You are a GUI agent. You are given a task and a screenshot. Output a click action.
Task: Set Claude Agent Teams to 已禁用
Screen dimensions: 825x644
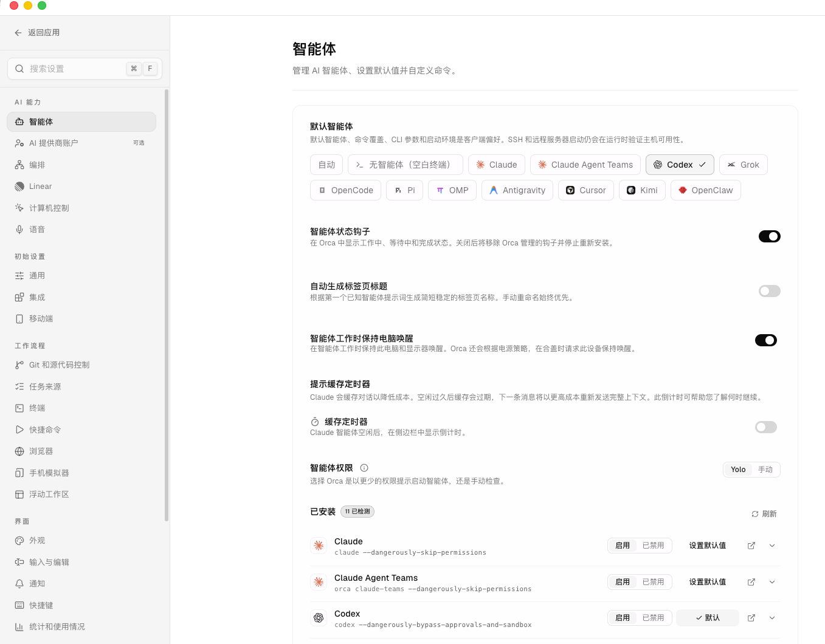click(x=654, y=582)
